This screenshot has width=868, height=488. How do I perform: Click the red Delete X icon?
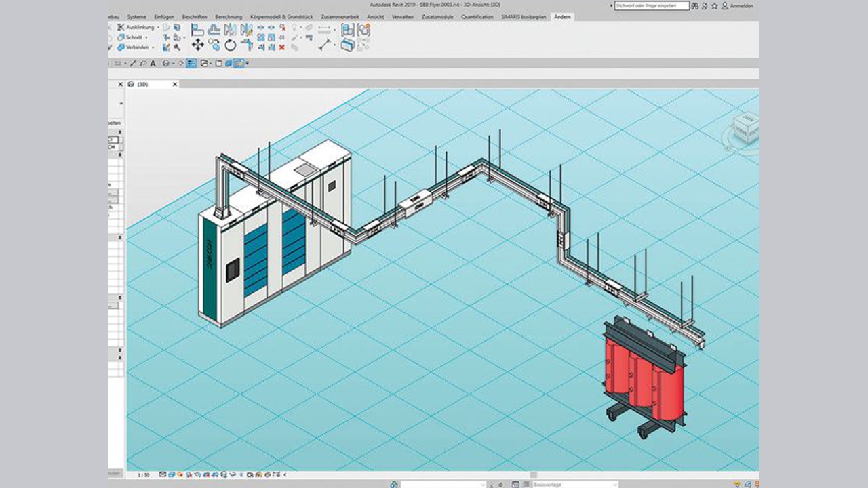point(282,47)
